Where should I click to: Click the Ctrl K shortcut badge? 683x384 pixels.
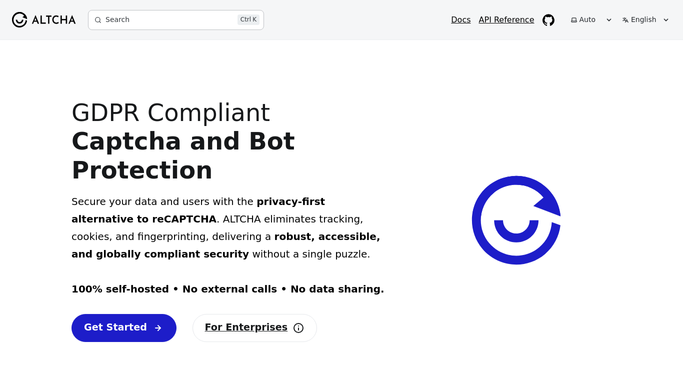pyautogui.click(x=248, y=20)
